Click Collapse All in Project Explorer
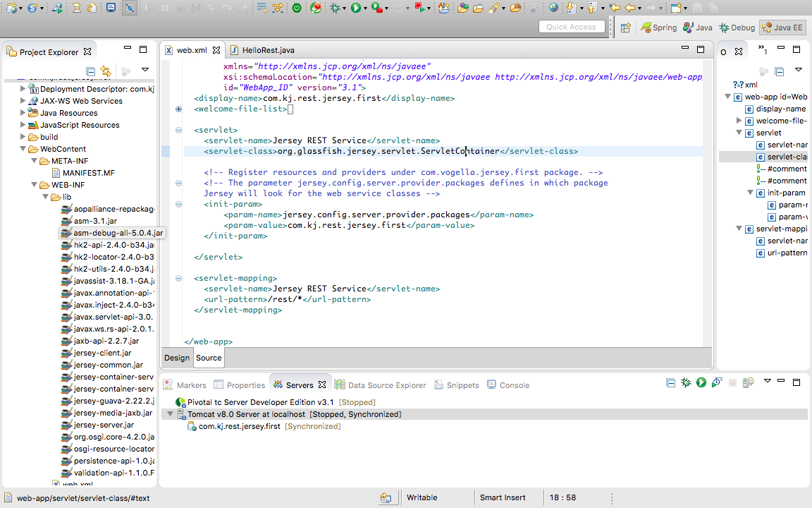Viewport: 812px width, 508px height. pos(90,71)
